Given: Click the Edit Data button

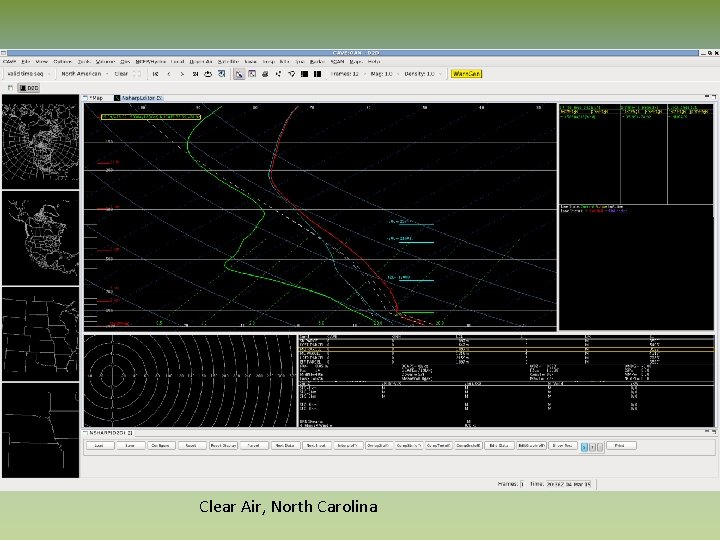Looking at the screenshot, I should 500,446.
